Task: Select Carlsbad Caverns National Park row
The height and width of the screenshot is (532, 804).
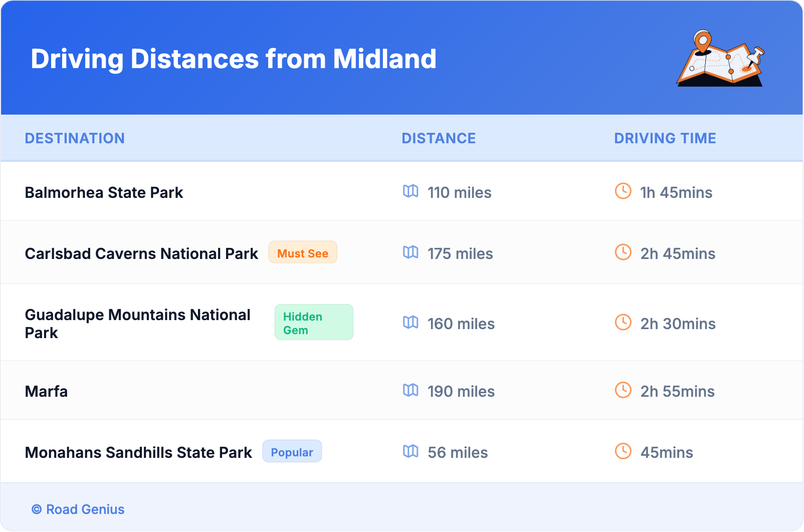Action: coord(141,254)
